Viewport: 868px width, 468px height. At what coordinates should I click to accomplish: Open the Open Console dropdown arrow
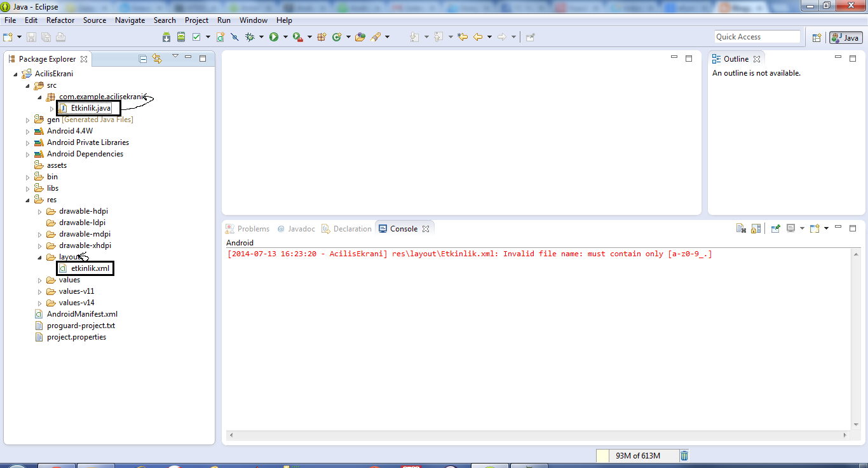point(826,229)
